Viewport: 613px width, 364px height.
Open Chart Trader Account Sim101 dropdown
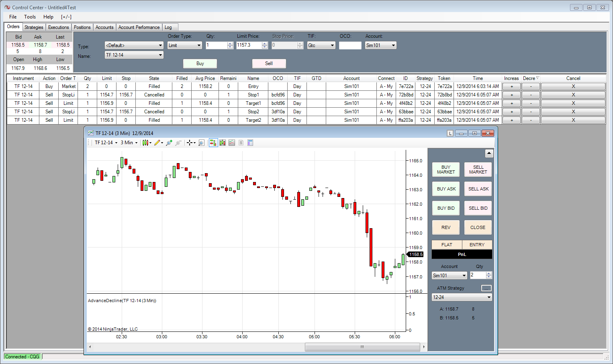[450, 276]
